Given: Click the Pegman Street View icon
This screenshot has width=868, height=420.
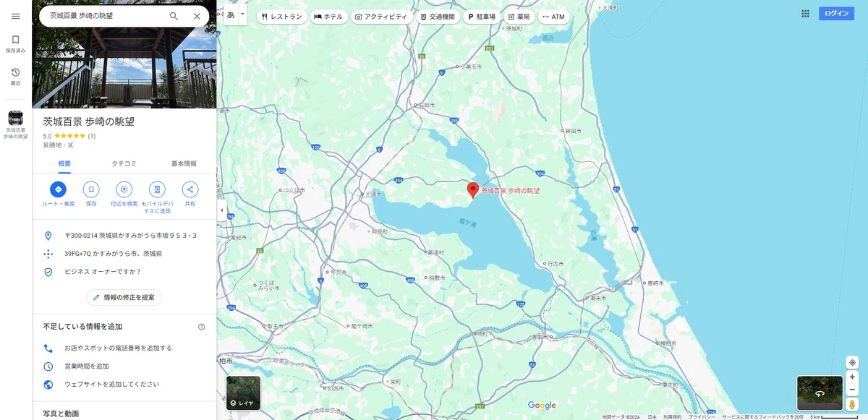Looking at the screenshot, I should click(x=852, y=403).
